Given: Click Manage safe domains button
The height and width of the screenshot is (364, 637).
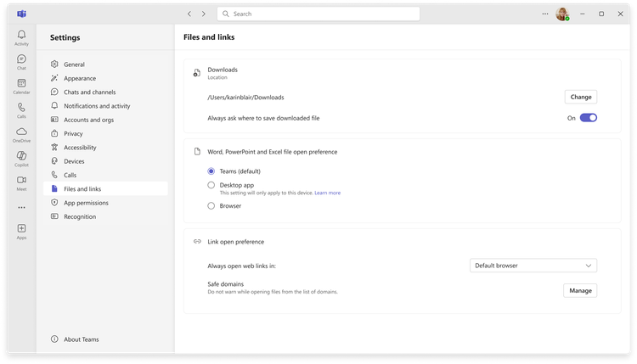Looking at the screenshot, I should click(x=580, y=290).
